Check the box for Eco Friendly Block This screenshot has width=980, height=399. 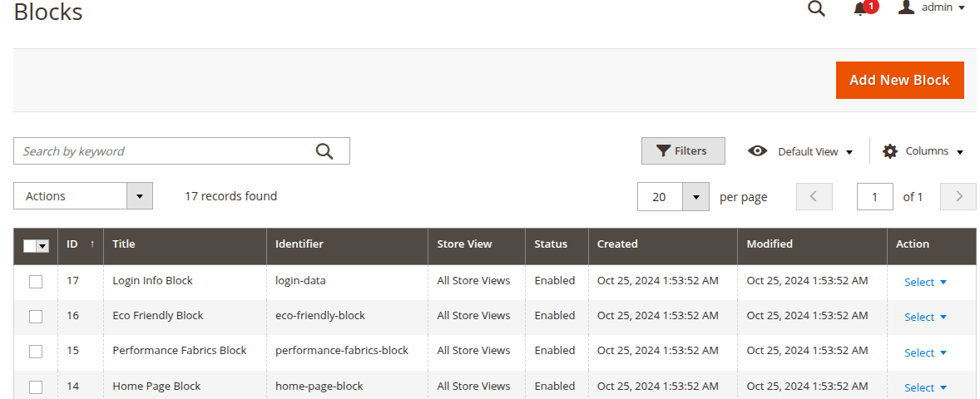[x=36, y=317]
